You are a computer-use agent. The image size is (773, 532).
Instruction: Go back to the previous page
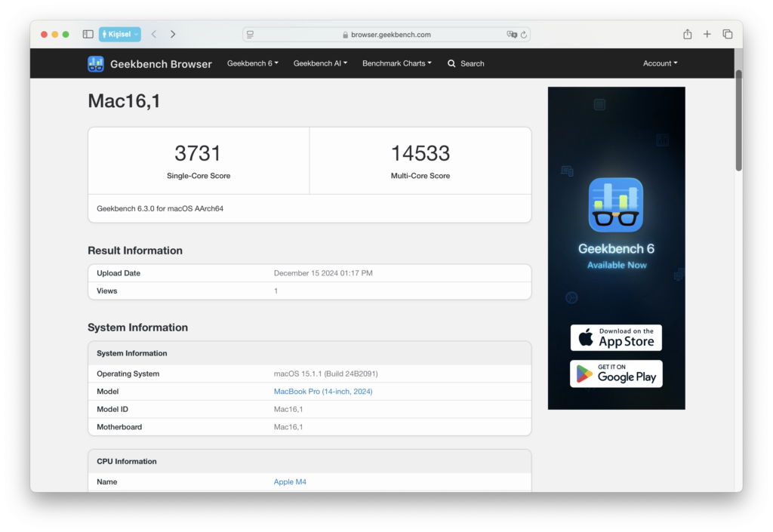154,35
